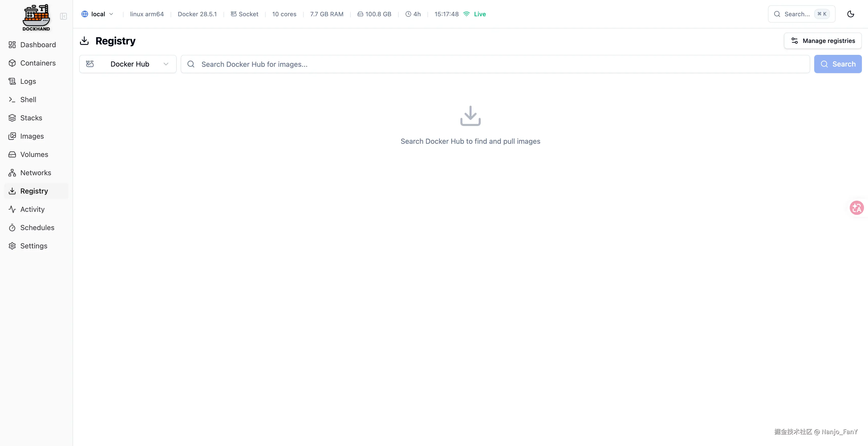Image resolution: width=868 pixels, height=446 pixels.
Task: Select the Stacks layers icon
Action: (x=12, y=118)
